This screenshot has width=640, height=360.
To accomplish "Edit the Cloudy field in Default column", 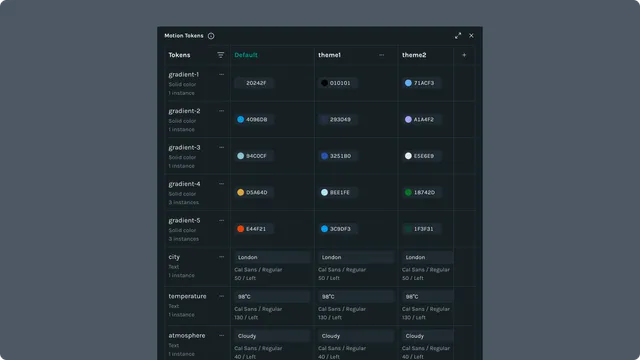I will (272, 336).
